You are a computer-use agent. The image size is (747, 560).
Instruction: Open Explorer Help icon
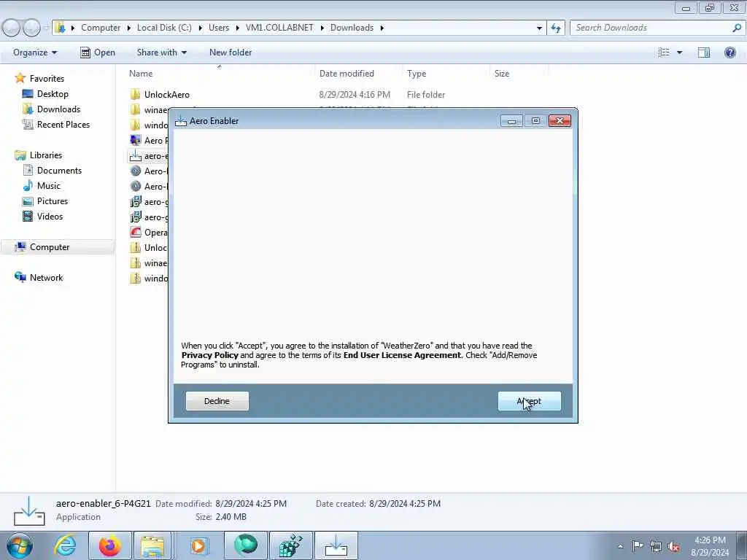point(729,52)
